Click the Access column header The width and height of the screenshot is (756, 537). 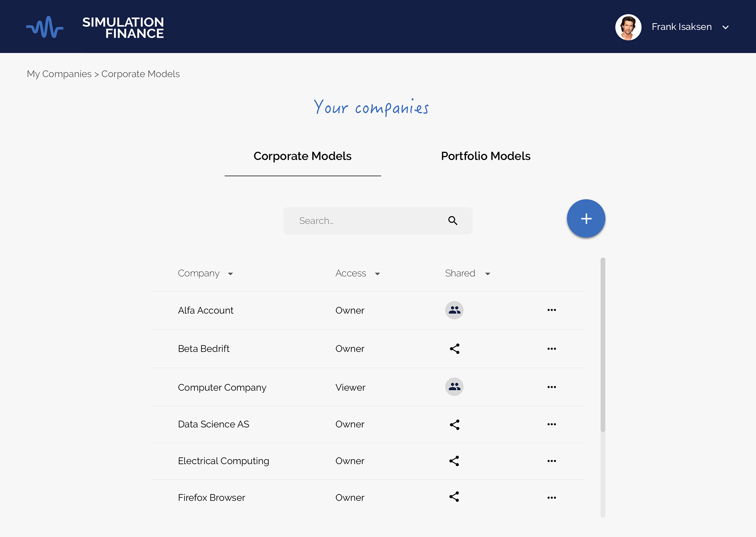[x=351, y=273]
